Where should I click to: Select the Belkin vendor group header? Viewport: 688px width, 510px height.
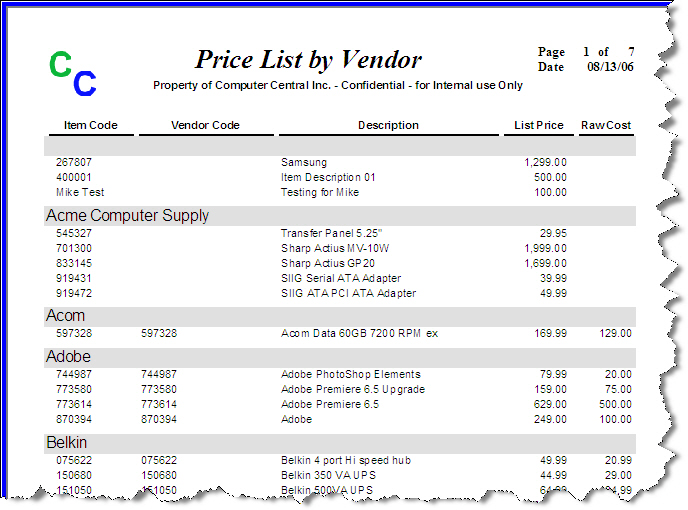[x=67, y=442]
